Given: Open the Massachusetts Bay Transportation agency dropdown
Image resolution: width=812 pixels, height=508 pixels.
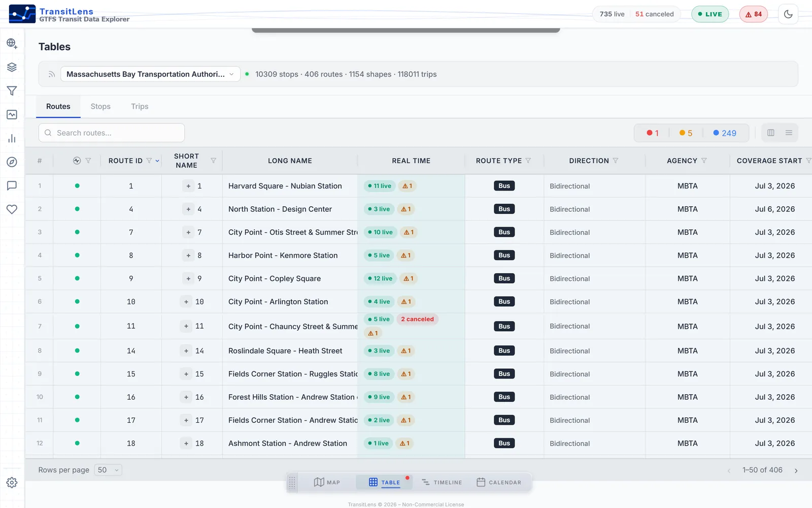Looking at the screenshot, I should tap(150, 74).
